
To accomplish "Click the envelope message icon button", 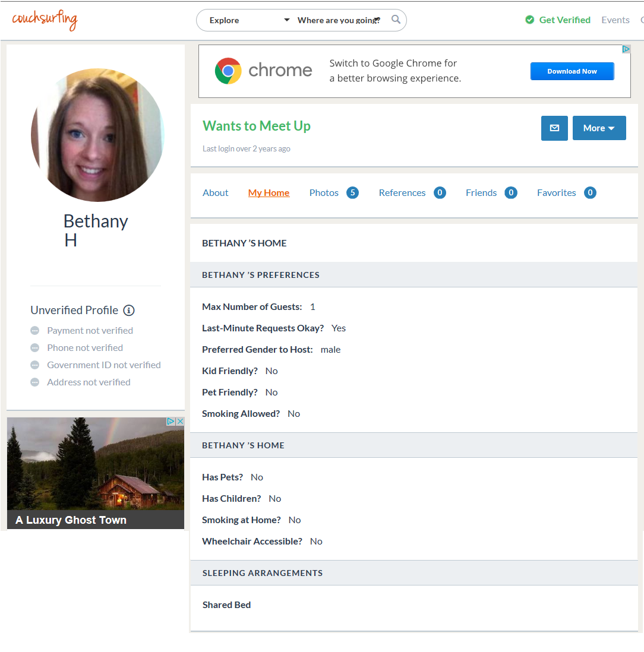I will click(554, 128).
